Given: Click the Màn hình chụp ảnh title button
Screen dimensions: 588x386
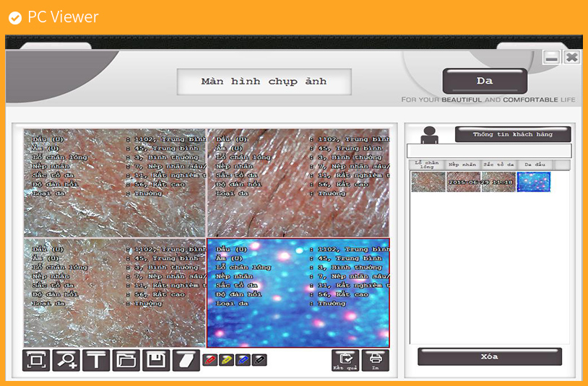Looking at the screenshot, I should coord(264,82).
